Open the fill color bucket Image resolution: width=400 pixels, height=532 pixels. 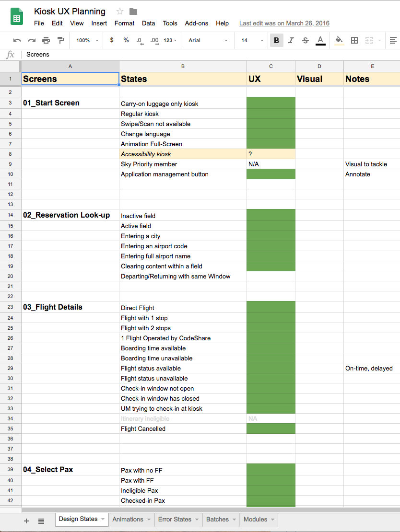(x=339, y=40)
